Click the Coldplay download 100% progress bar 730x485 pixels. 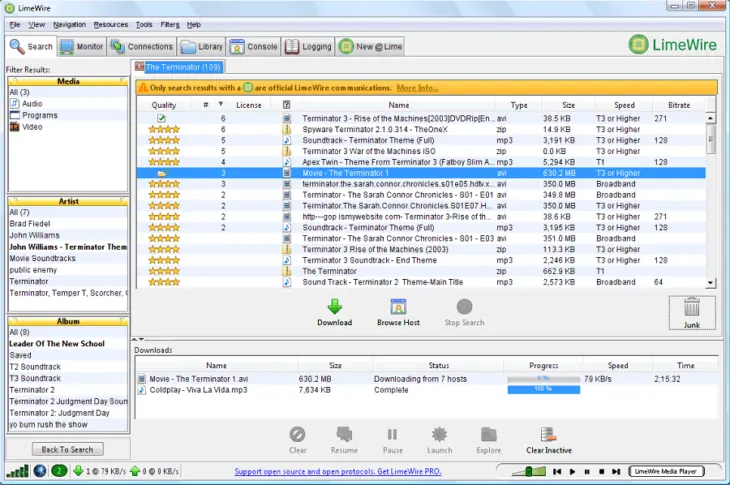(544, 390)
